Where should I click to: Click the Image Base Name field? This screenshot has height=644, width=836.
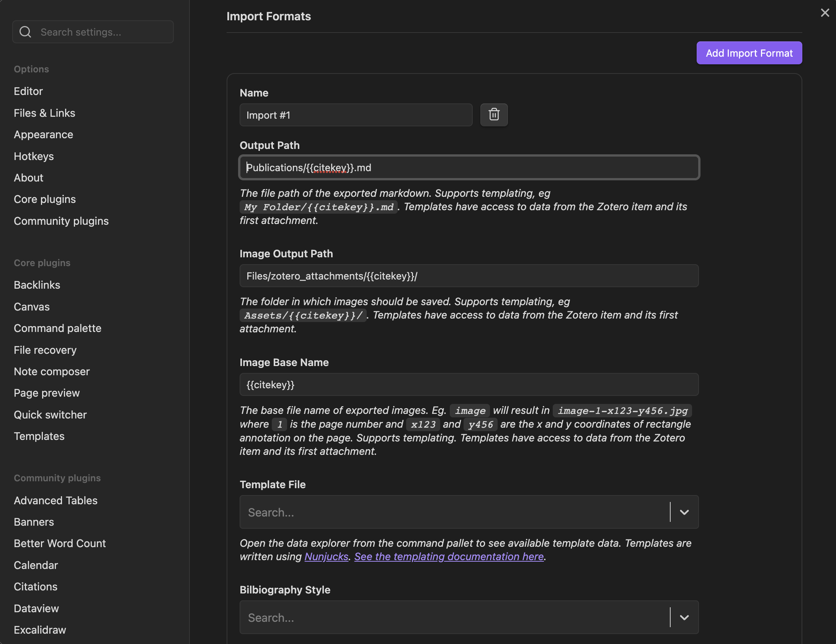coord(469,384)
